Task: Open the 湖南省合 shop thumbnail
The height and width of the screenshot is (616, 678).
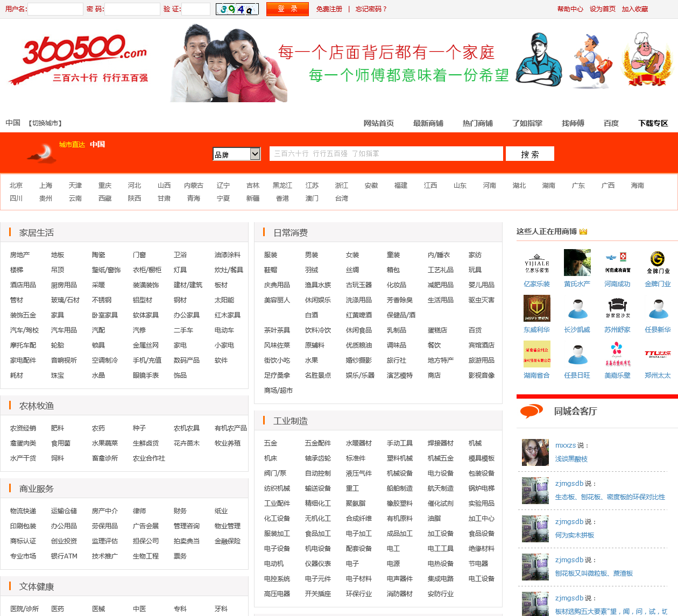Action: tap(536, 354)
